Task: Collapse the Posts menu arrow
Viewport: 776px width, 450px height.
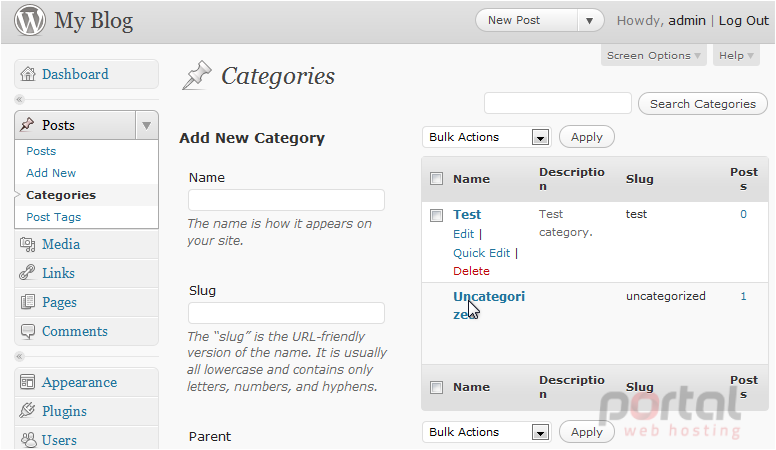Action: tap(146, 125)
